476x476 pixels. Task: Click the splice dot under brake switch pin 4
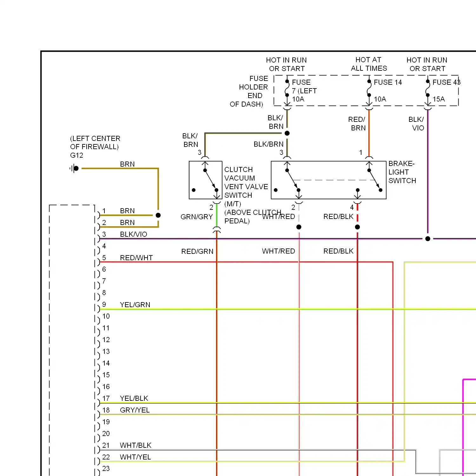[x=358, y=227]
